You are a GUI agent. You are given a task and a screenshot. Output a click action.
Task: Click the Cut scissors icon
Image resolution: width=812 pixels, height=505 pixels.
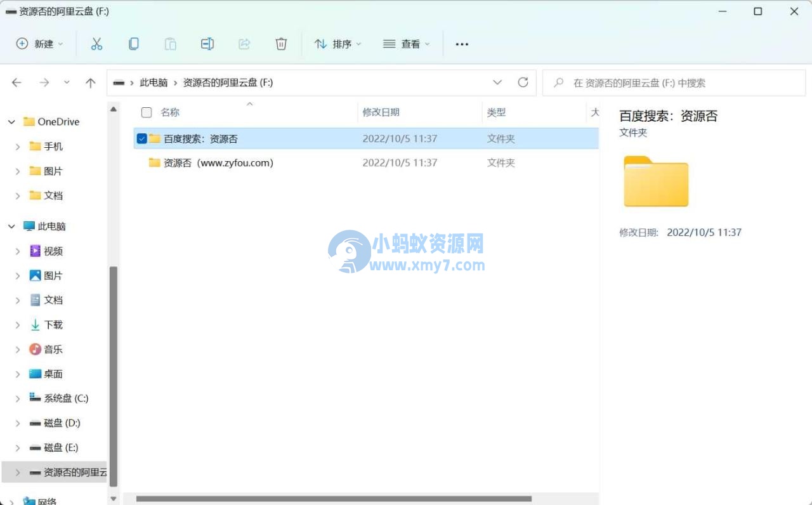pos(96,44)
